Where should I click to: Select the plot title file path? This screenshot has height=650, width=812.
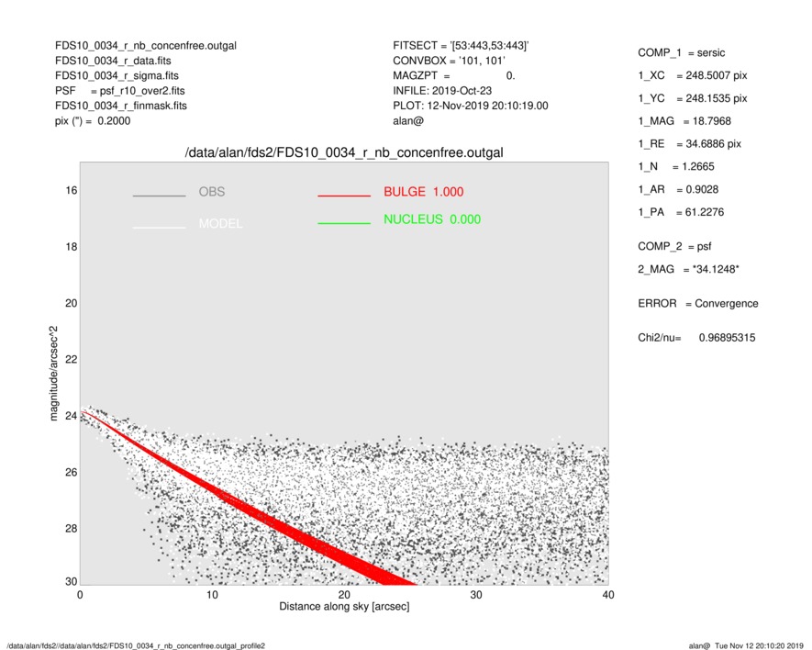click(344, 151)
